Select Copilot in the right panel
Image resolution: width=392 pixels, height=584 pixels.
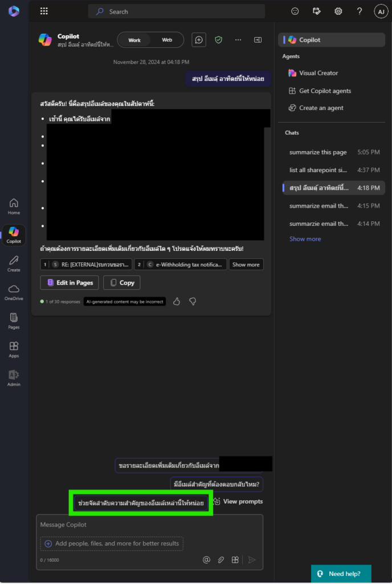332,40
